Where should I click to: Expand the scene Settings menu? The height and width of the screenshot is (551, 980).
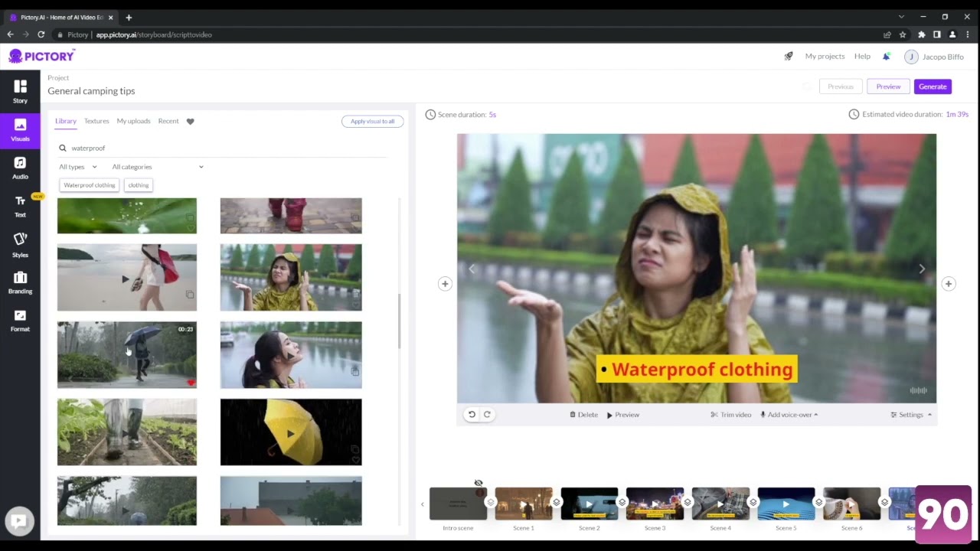tap(911, 415)
